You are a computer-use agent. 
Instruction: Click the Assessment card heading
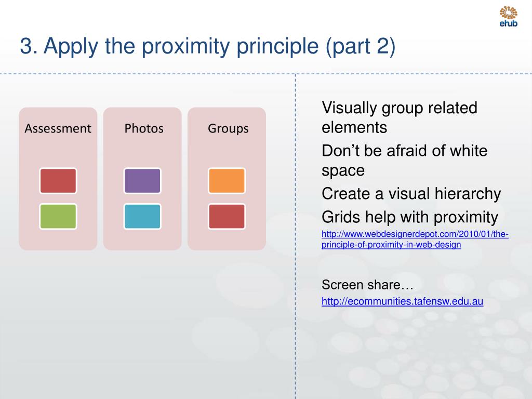58,129
